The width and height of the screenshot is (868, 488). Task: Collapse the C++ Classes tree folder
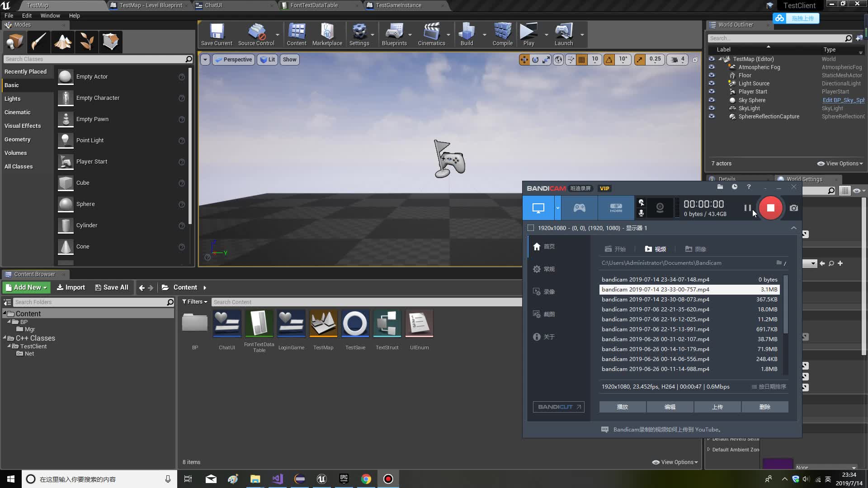click(5, 338)
